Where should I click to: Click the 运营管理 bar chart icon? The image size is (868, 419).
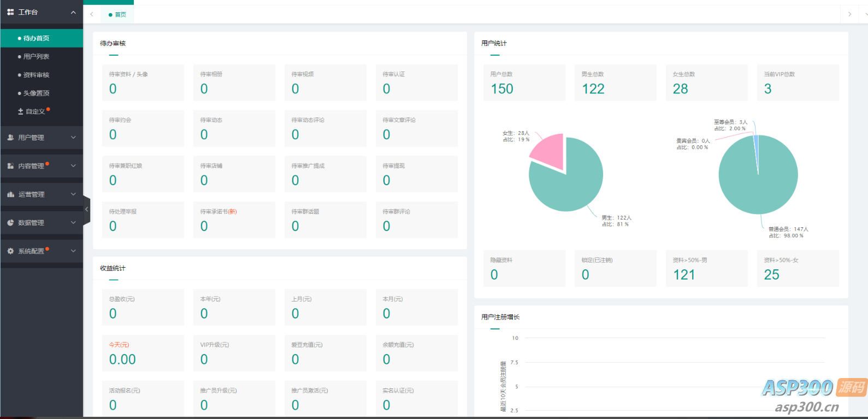(10, 194)
